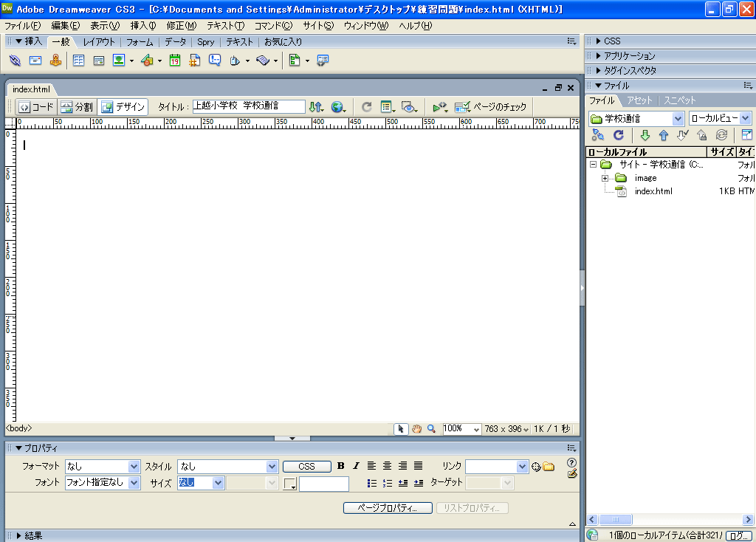
Task: Open the フォーマット dropdown
Action: pos(134,467)
